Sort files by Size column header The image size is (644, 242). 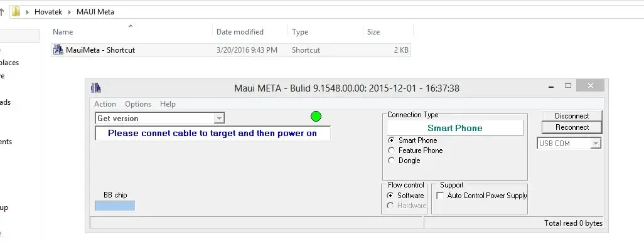pos(373,31)
